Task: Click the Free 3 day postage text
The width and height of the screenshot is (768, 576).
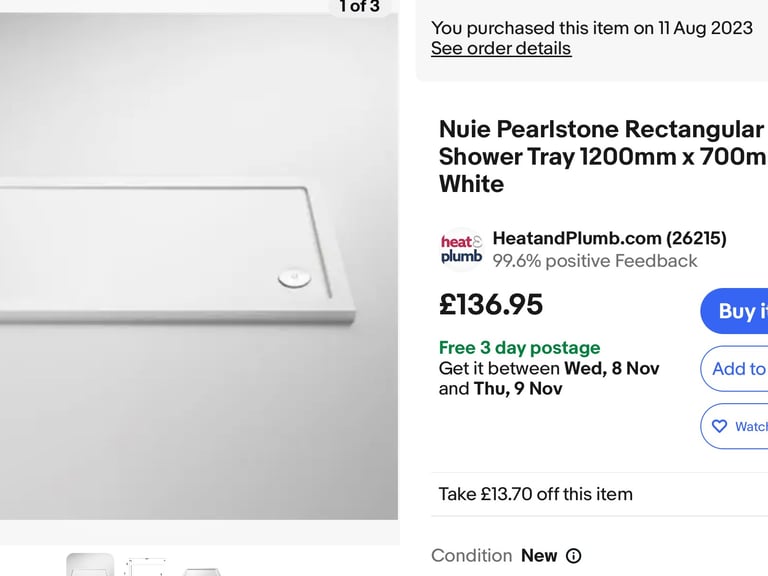Action: 519,348
